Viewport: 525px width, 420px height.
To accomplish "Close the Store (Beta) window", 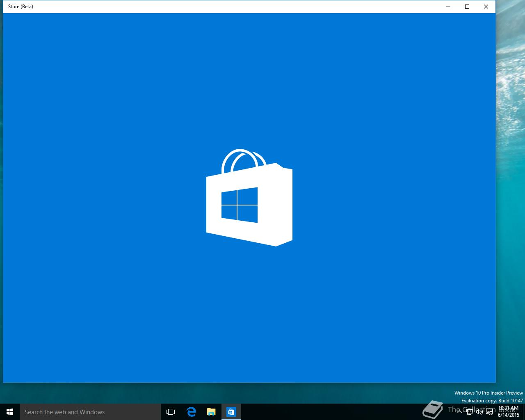I will tap(486, 7).
